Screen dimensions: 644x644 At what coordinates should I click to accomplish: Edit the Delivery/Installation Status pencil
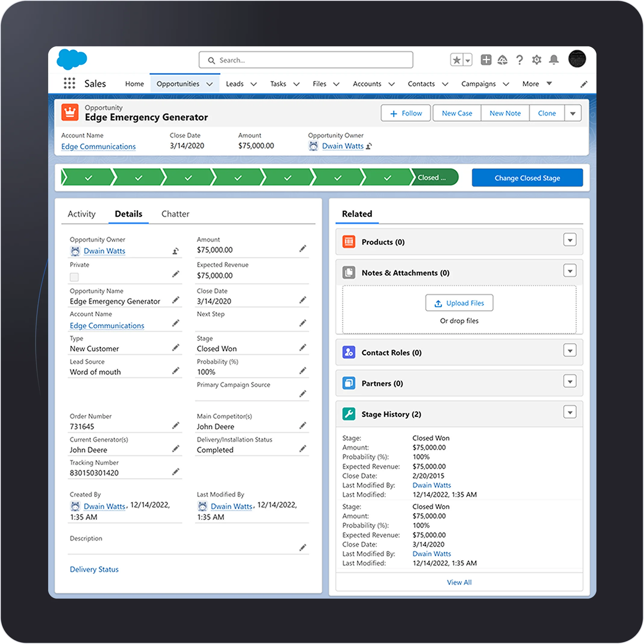coord(303,449)
